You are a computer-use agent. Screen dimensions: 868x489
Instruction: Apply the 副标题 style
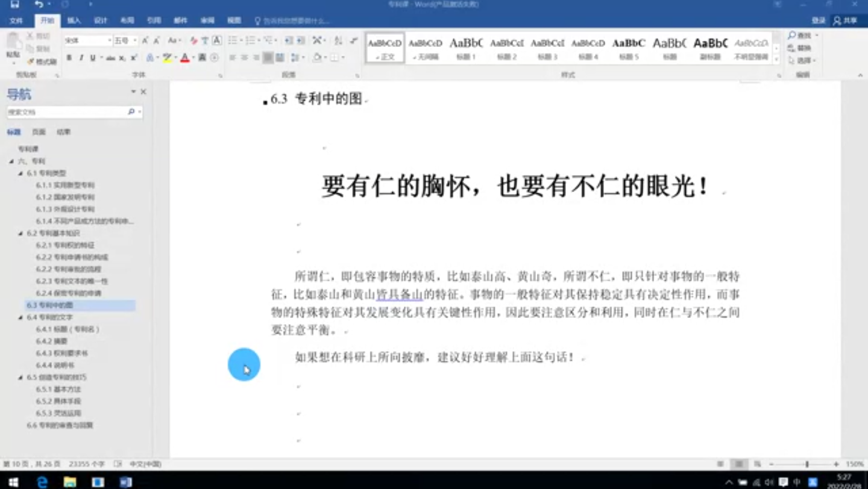[711, 48]
